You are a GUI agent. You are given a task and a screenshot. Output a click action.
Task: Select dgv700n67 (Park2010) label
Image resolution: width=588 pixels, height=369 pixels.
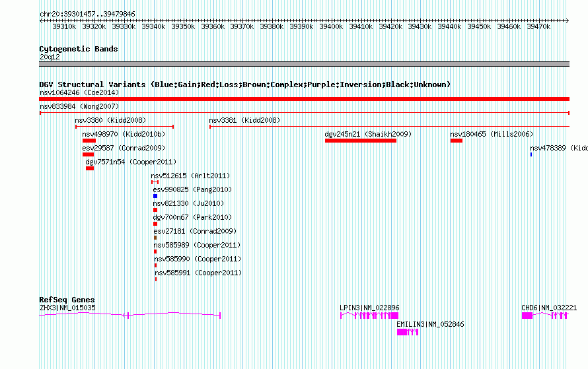(x=192, y=217)
